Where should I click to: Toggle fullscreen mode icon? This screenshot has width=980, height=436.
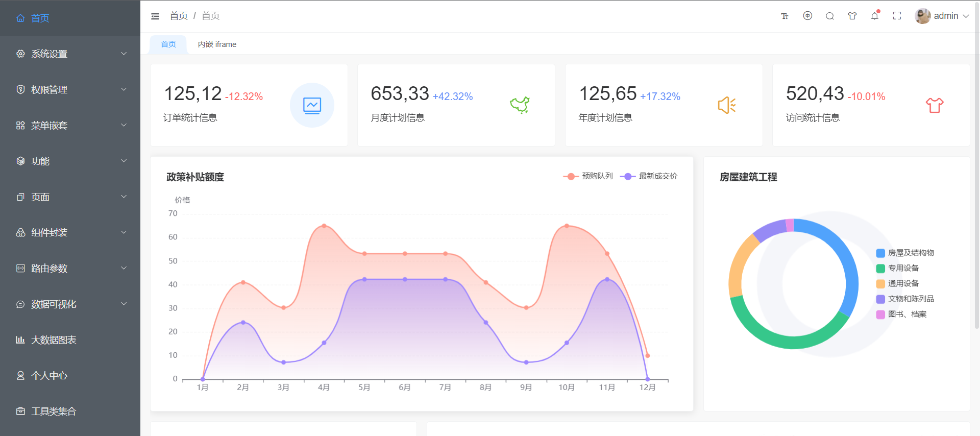(x=897, y=16)
